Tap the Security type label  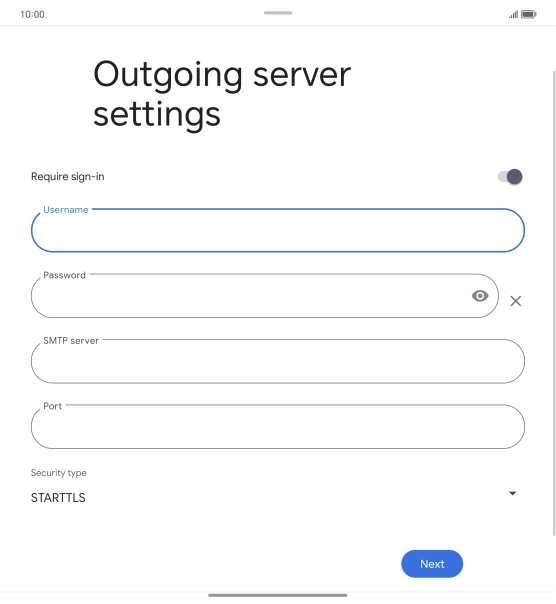tap(59, 473)
